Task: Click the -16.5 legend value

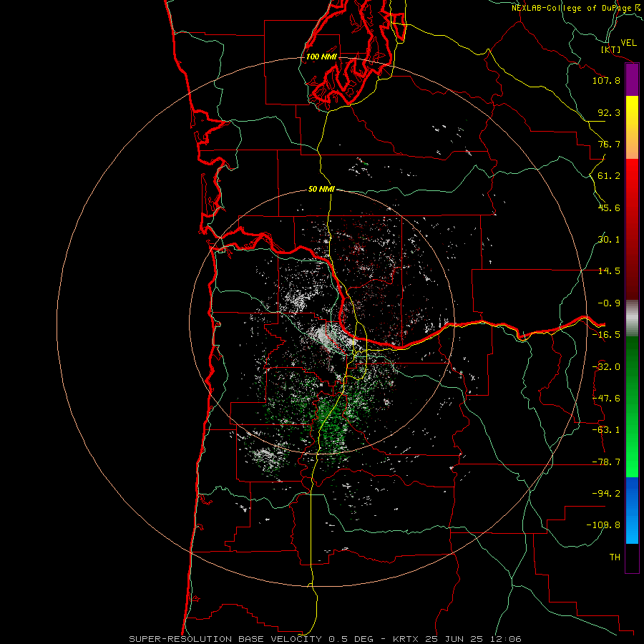Action: point(606,335)
